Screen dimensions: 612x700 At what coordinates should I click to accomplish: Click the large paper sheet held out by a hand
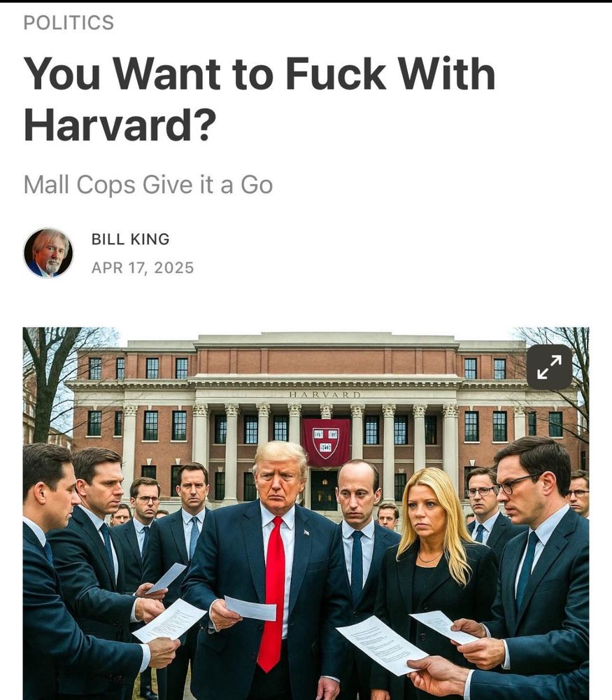382,645
